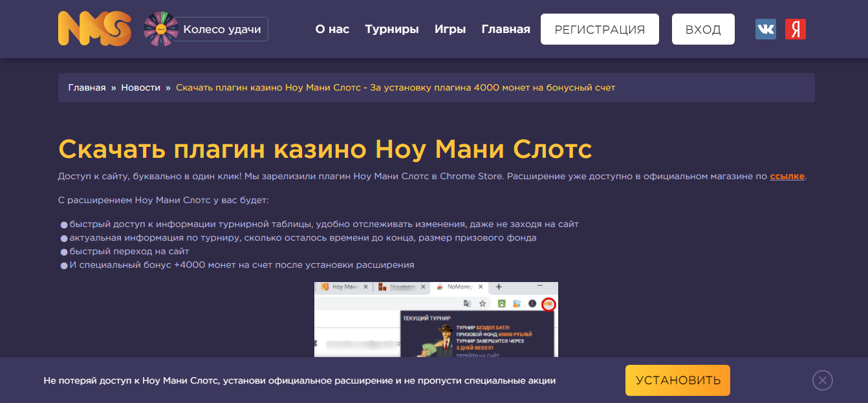
Task: Click the NMS site logo
Action: (94, 28)
